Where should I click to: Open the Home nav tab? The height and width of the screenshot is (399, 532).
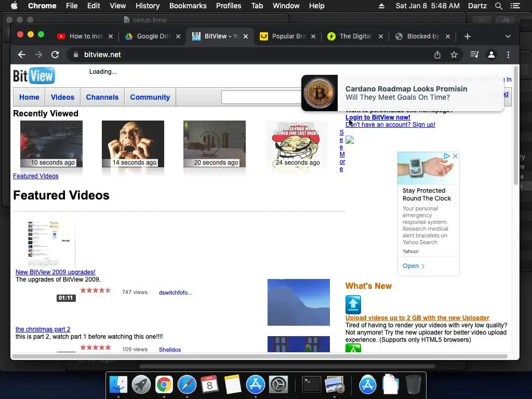(x=29, y=97)
